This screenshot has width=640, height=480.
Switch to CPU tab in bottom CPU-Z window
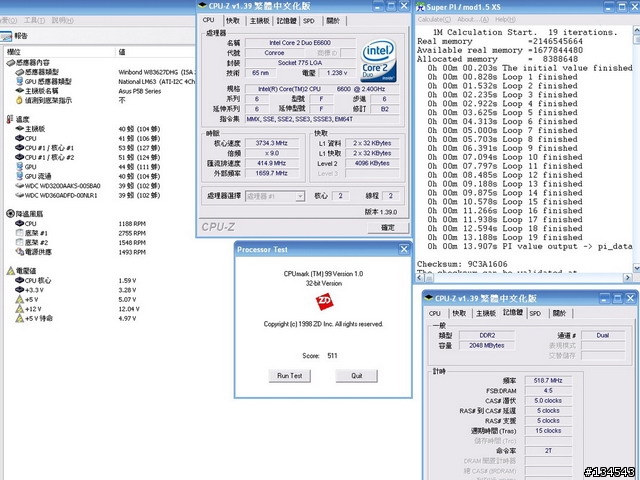click(x=435, y=313)
